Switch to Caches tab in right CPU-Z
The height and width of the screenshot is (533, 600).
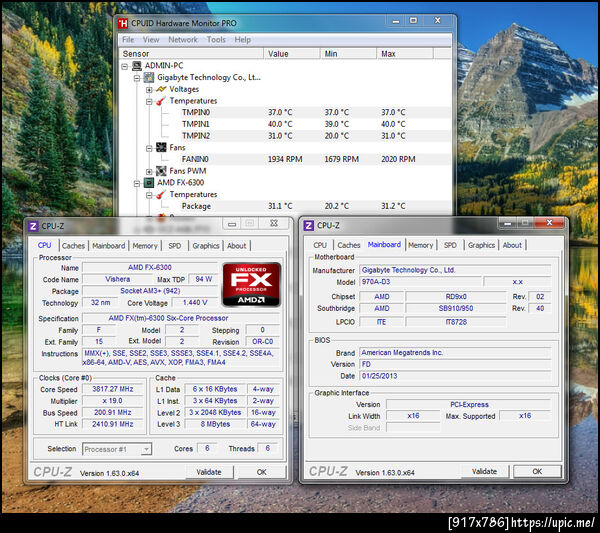349,245
